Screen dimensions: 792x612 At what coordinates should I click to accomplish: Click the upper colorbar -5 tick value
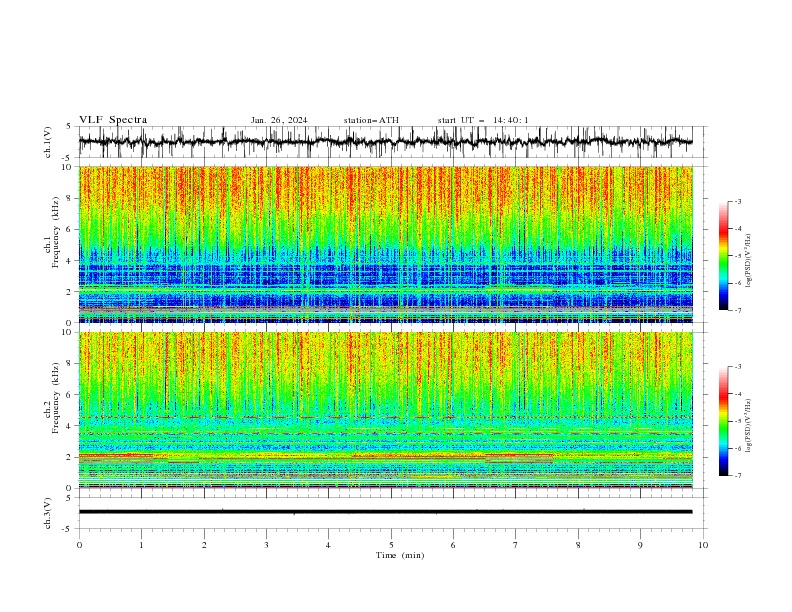coord(738,256)
